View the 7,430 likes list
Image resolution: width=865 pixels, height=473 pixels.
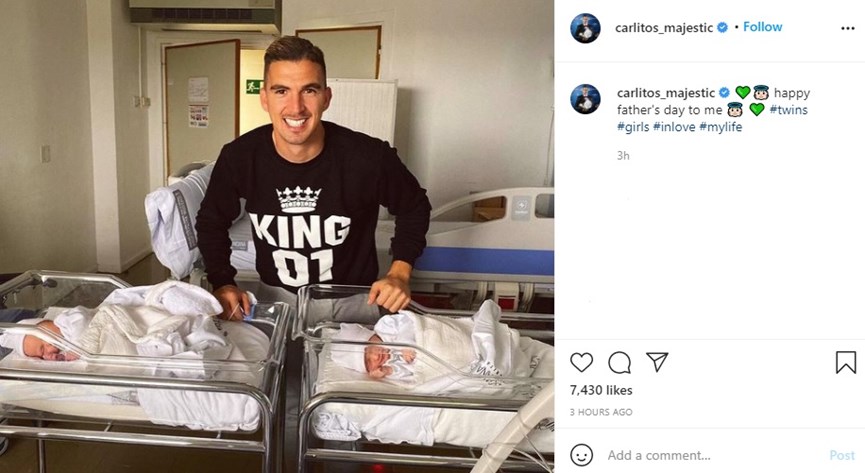point(601,390)
